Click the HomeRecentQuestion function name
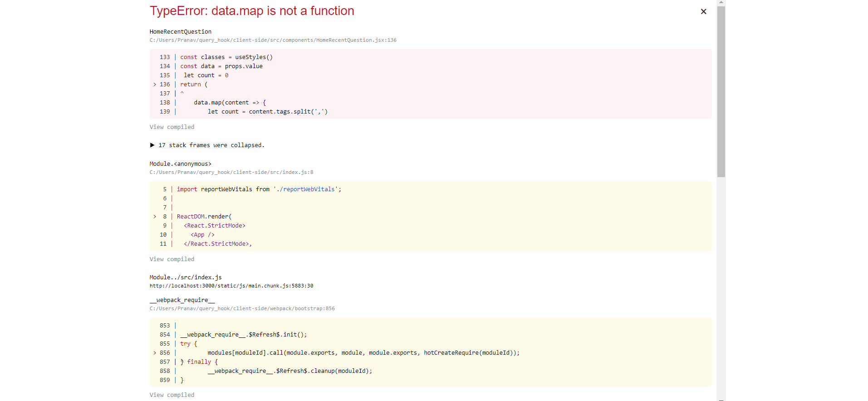This screenshot has width=868, height=401. click(181, 31)
